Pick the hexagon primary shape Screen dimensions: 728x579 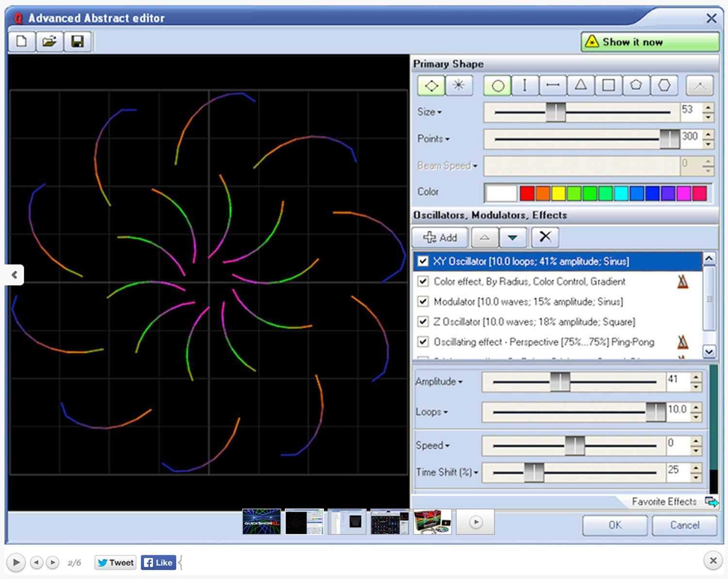pyautogui.click(x=664, y=86)
